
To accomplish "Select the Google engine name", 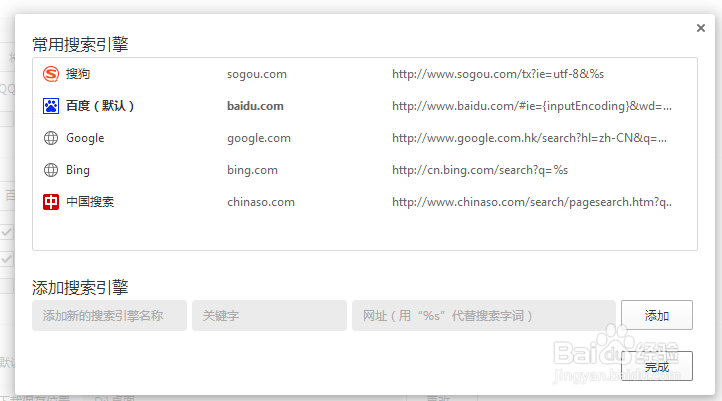I will pos(85,138).
